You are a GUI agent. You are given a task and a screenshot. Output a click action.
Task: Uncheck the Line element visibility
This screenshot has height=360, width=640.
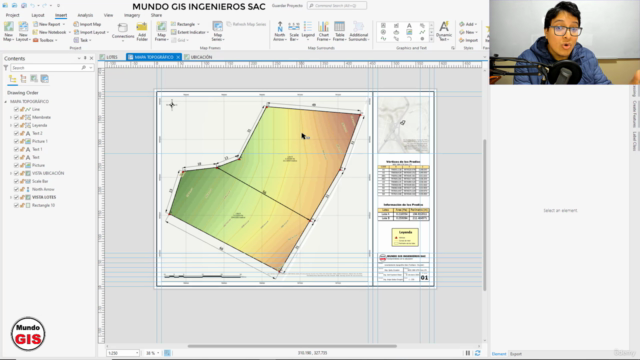[x=16, y=109]
